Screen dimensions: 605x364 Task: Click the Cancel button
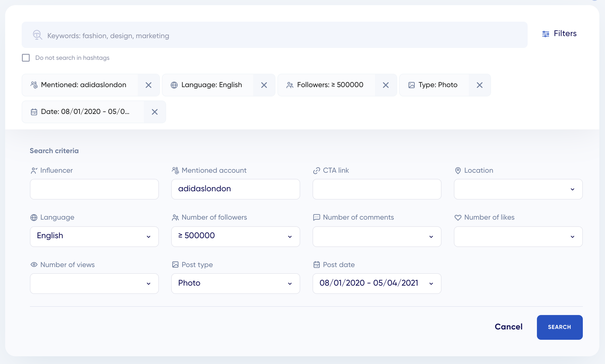(509, 327)
